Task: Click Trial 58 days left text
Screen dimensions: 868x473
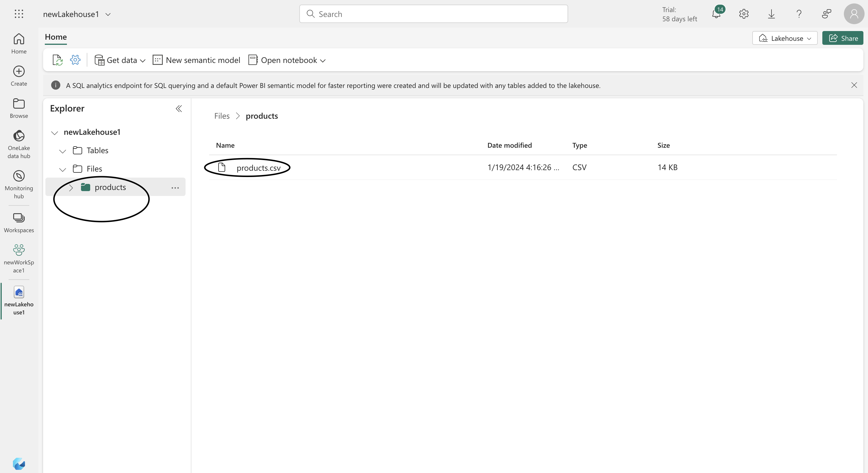Action: (679, 14)
